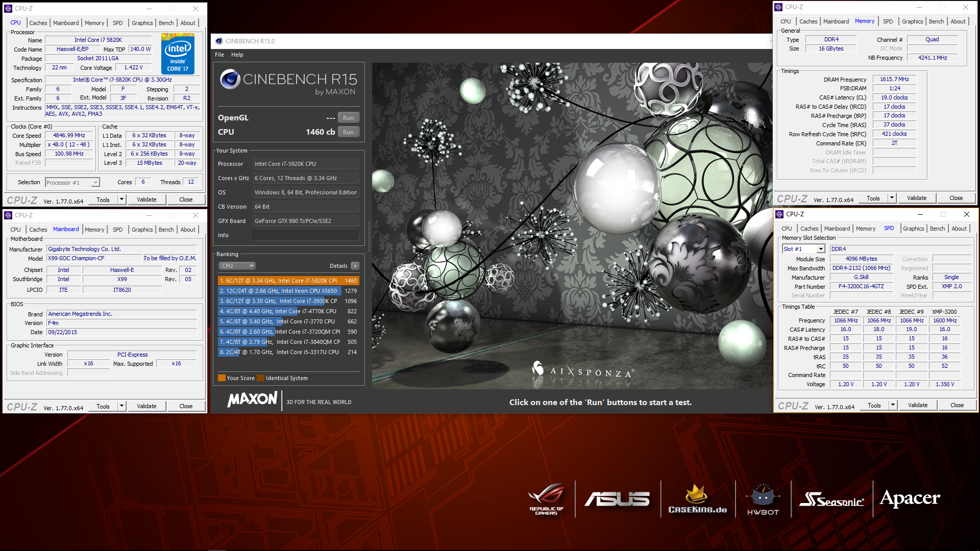The width and height of the screenshot is (980, 551).
Task: Click the ASUS logo on the wallpaper
Action: 618,499
